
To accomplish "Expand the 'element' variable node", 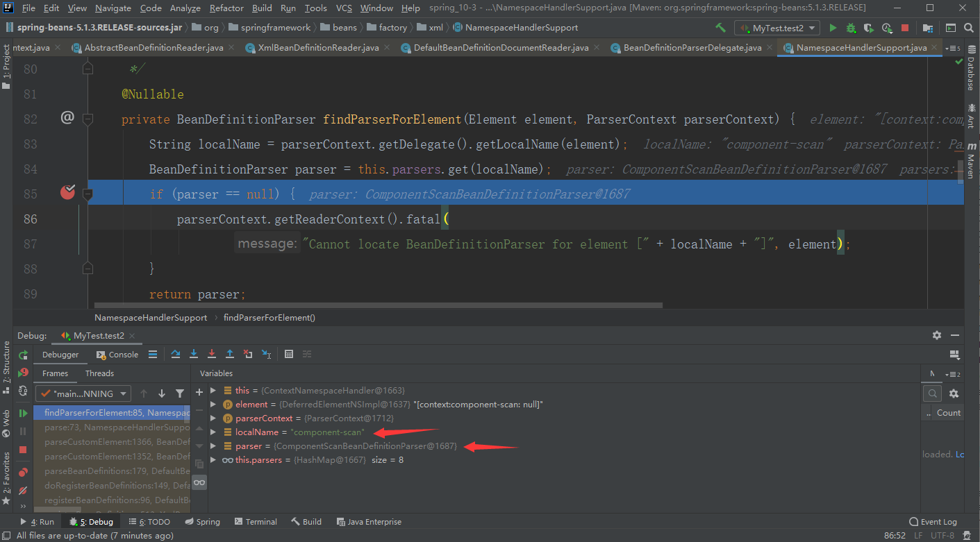I will [x=213, y=404].
